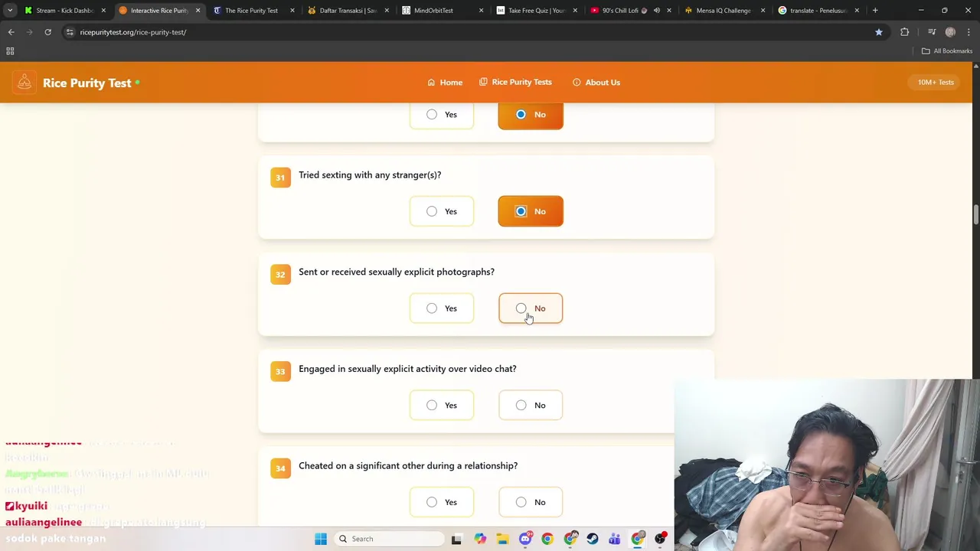Image resolution: width=980 pixels, height=551 pixels.
Task: Click the Rice Purity Test site logo icon
Action: click(x=24, y=83)
